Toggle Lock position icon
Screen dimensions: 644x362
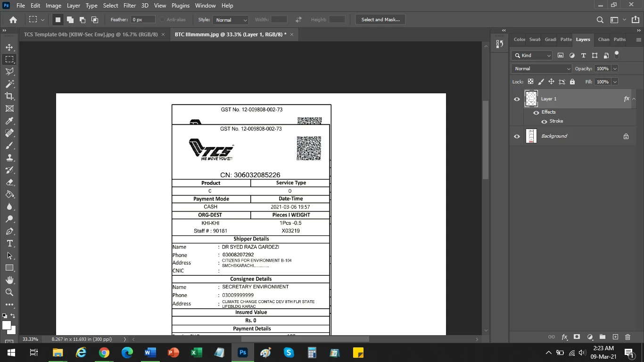pyautogui.click(x=551, y=82)
